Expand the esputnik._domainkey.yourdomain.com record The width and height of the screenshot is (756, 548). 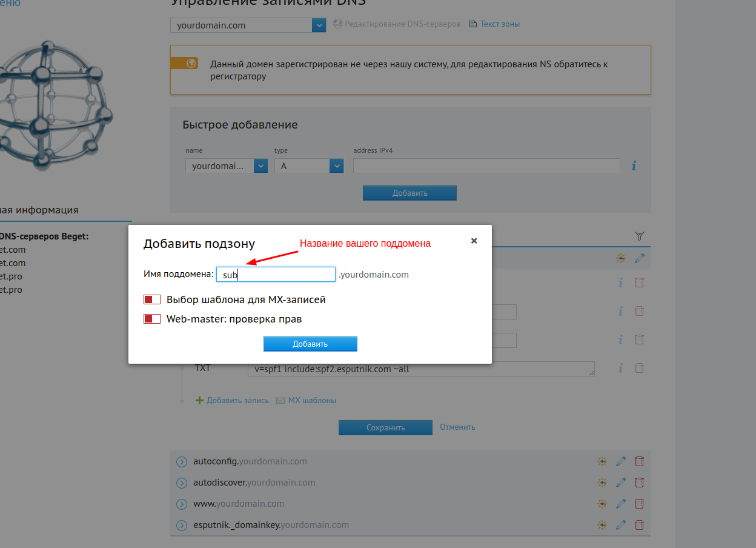click(181, 525)
